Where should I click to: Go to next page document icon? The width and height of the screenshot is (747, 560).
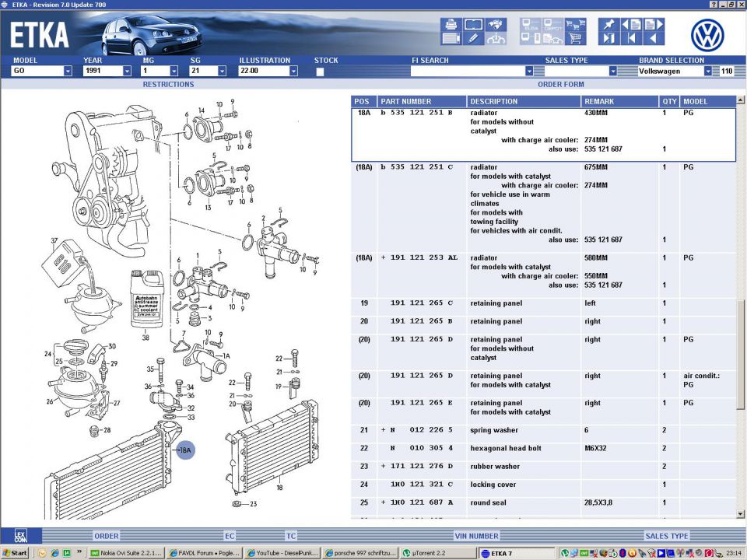654,24
